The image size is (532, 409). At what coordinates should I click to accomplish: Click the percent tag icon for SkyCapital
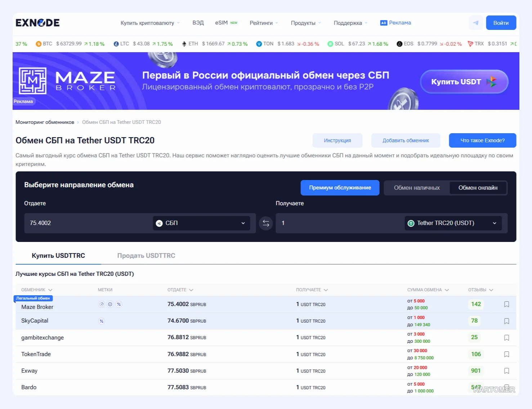102,321
